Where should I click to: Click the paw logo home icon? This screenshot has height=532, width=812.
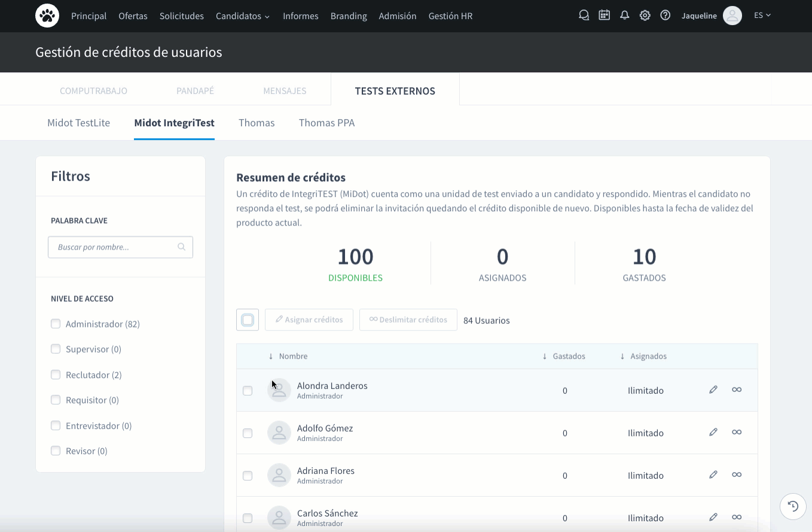pyautogui.click(x=47, y=16)
